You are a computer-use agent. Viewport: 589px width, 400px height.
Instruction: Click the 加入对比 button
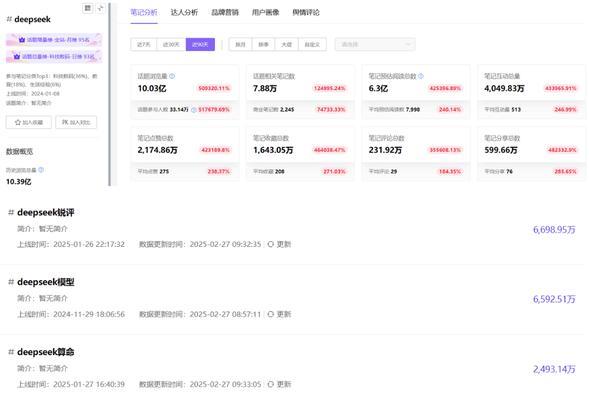click(x=76, y=122)
